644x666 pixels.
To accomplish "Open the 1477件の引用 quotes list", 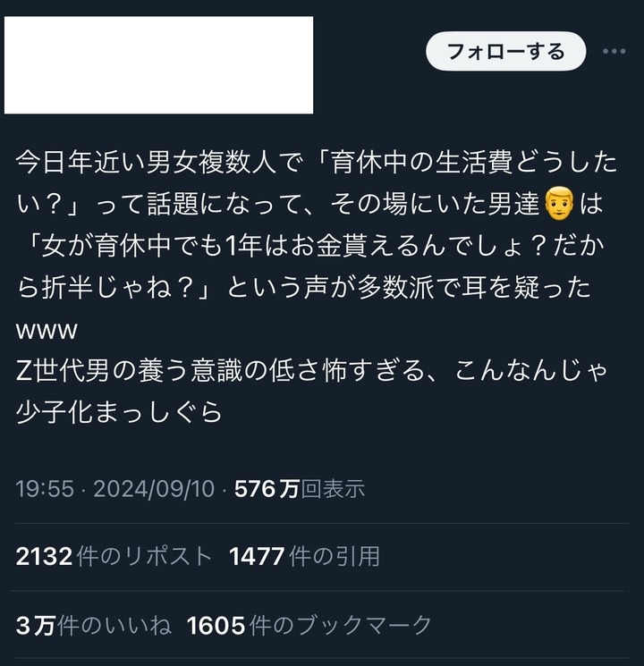I will (x=304, y=556).
